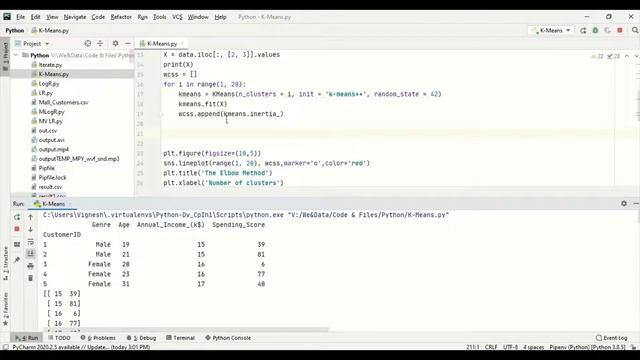Open Project panel settings gear
The height and width of the screenshot is (360, 640).
tap(116, 43)
